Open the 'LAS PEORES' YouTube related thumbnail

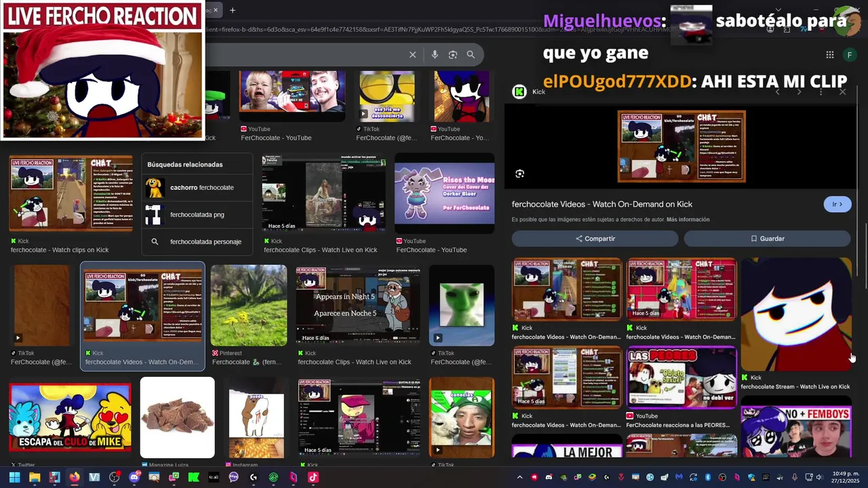[x=682, y=378]
